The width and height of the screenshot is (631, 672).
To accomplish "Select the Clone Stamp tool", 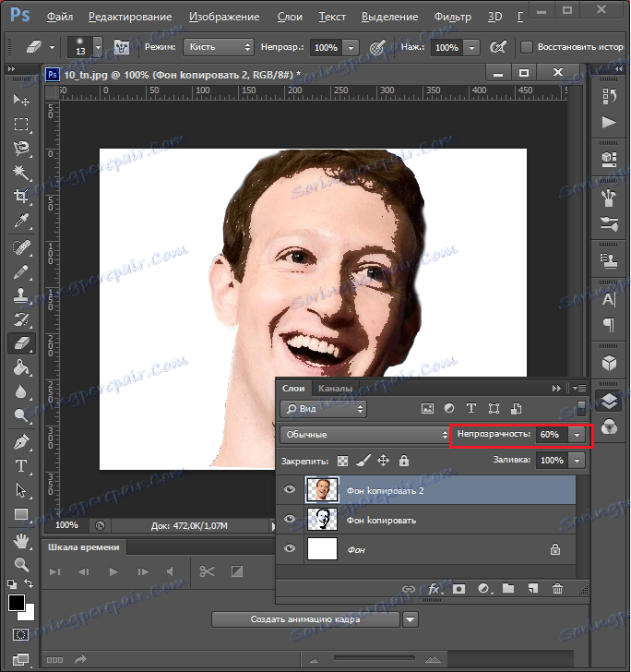I will coord(21,295).
